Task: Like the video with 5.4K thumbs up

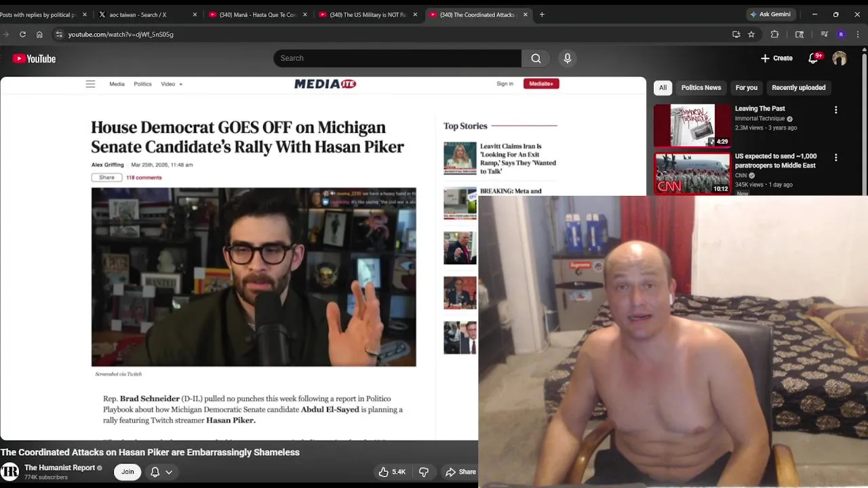Action: click(x=392, y=472)
